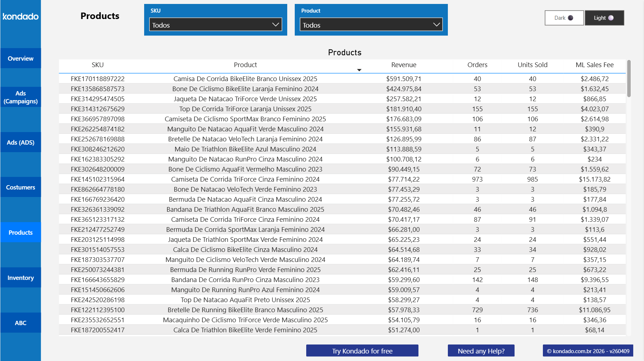Select the Products sidebar entry

click(20, 233)
